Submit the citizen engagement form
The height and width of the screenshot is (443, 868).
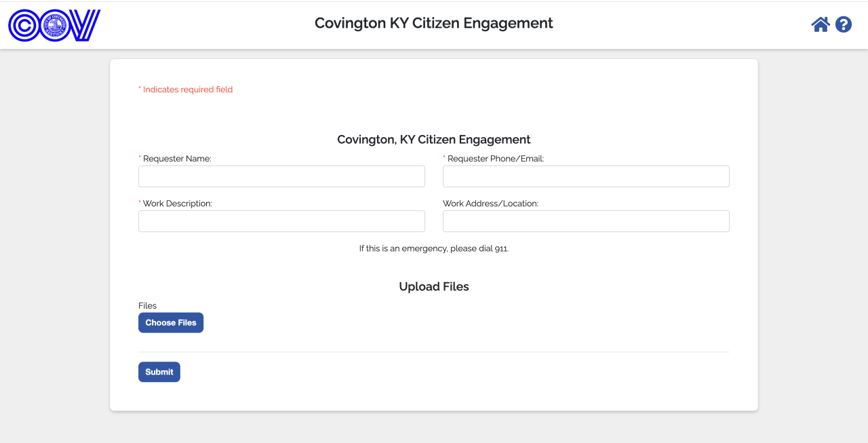tap(159, 372)
